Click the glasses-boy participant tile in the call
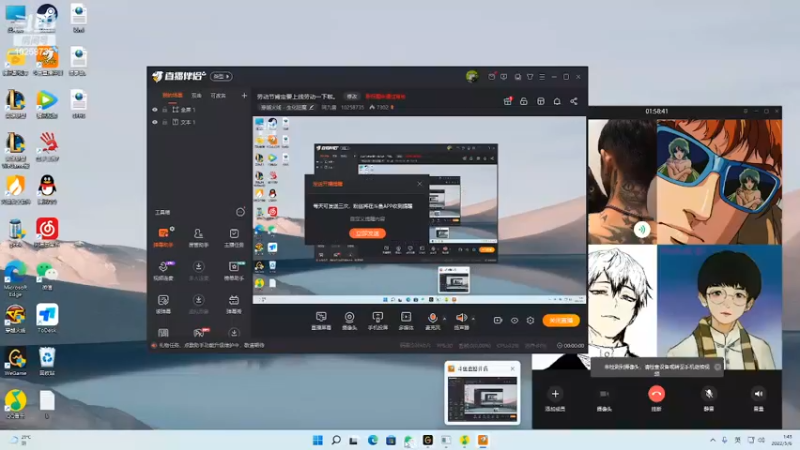This screenshot has width=800, height=450. pos(719,306)
